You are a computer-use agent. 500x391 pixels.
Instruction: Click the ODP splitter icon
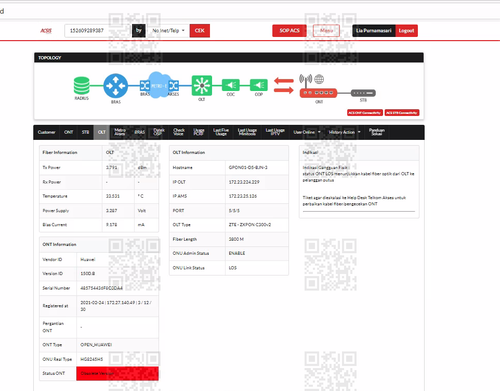click(x=259, y=85)
